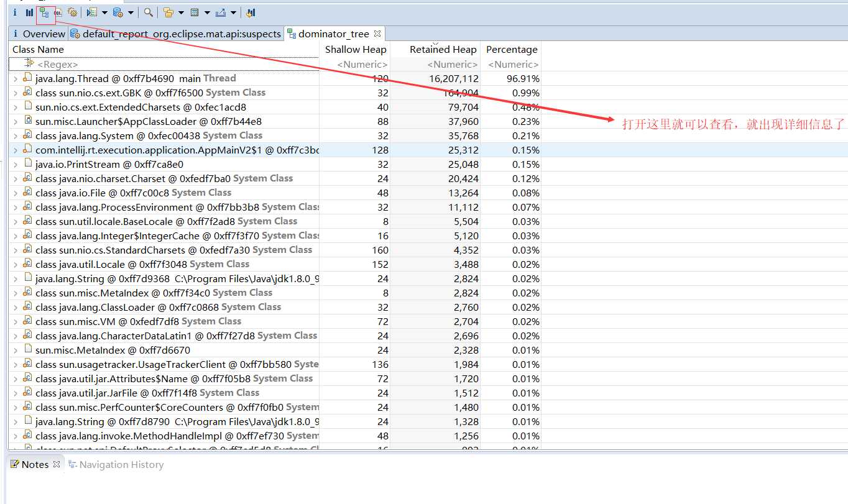Click the AppClassLoader row object icon

point(27,121)
